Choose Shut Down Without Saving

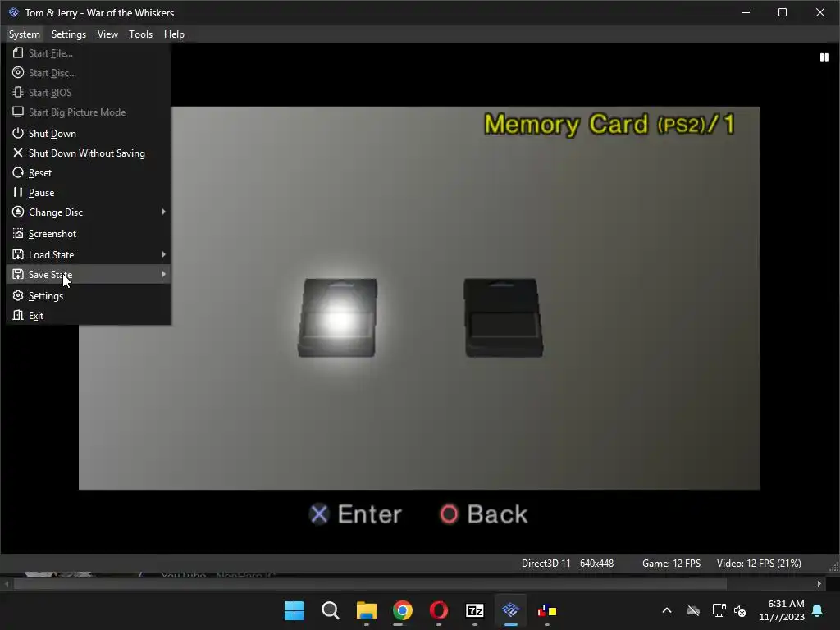click(x=89, y=153)
